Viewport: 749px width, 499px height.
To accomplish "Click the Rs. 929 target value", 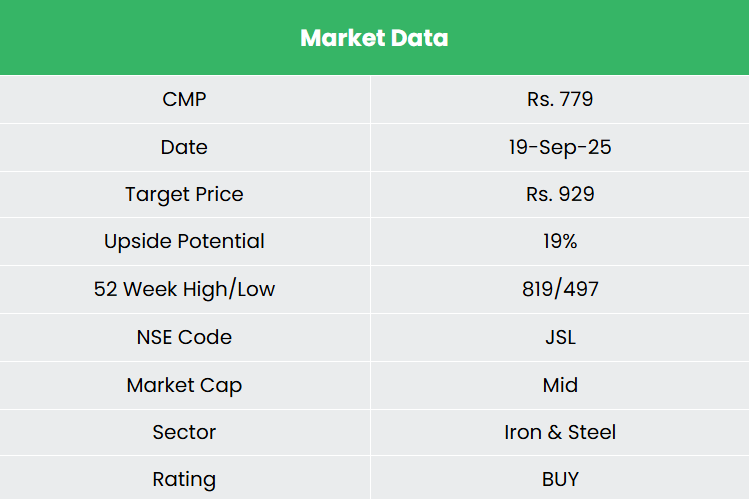I will click(x=560, y=194).
